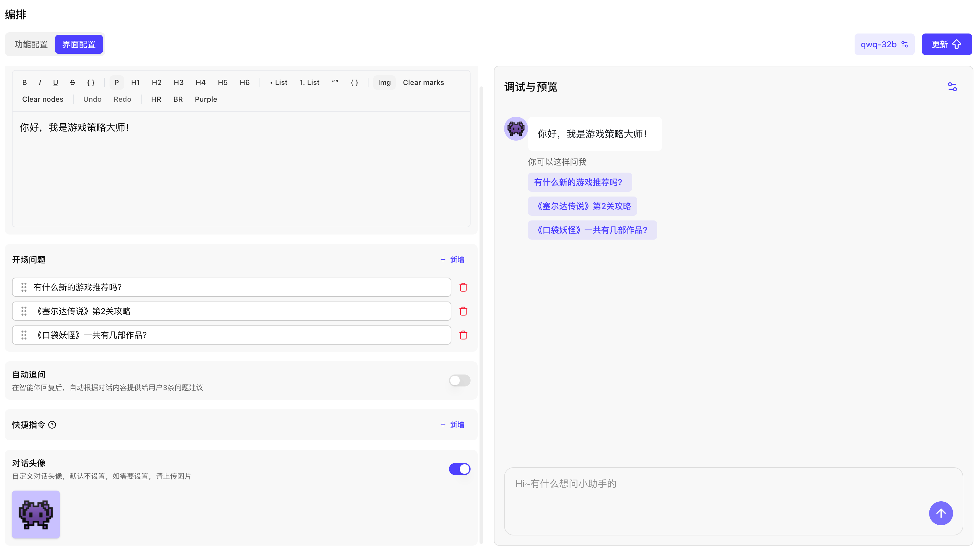Open debug preview settings icon
Viewport: 980px width, 548px height.
coord(952,87)
